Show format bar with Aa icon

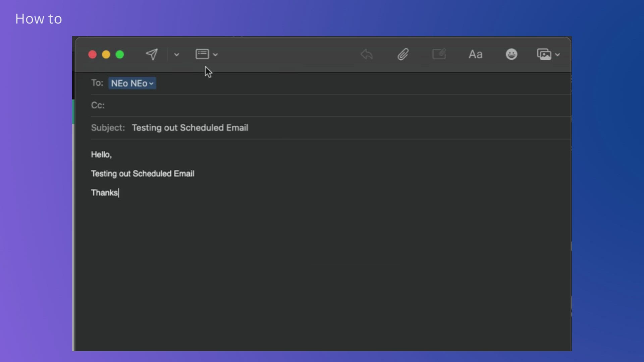(x=475, y=54)
